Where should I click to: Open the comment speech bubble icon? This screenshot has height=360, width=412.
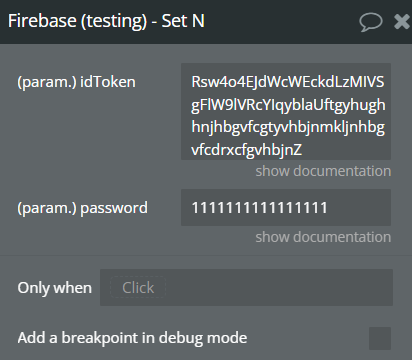coord(371,22)
